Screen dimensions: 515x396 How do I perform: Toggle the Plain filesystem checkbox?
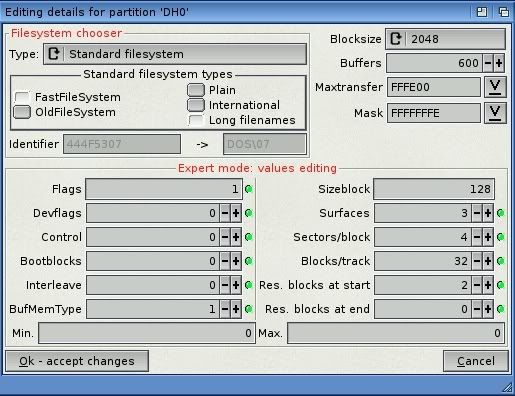[196, 90]
